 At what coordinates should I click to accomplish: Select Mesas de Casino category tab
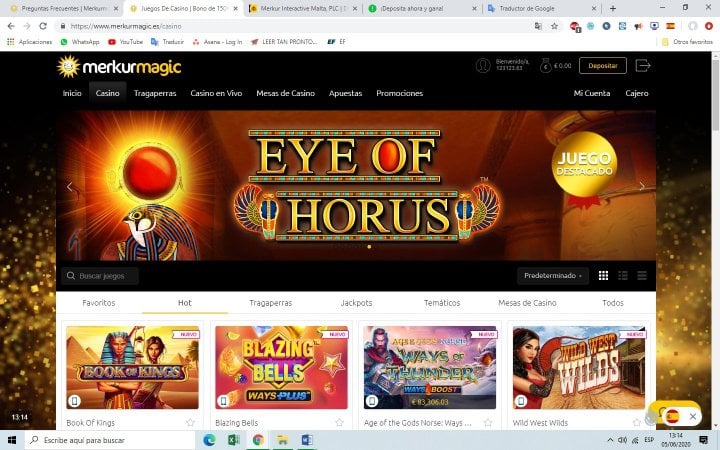pyautogui.click(x=527, y=303)
